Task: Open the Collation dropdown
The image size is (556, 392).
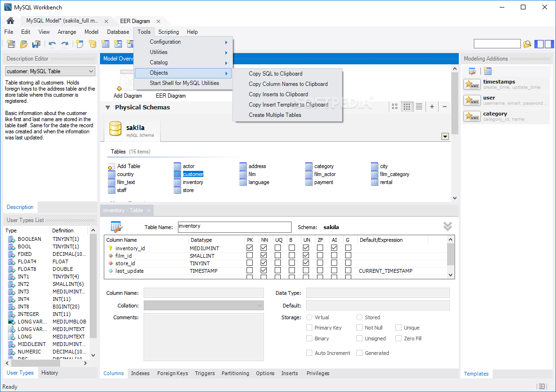Action: (x=203, y=306)
